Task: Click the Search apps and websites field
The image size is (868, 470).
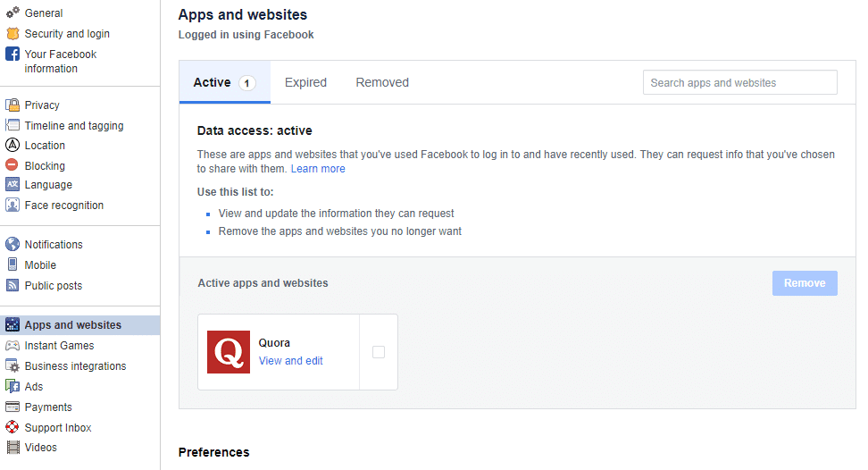Action: [x=740, y=82]
